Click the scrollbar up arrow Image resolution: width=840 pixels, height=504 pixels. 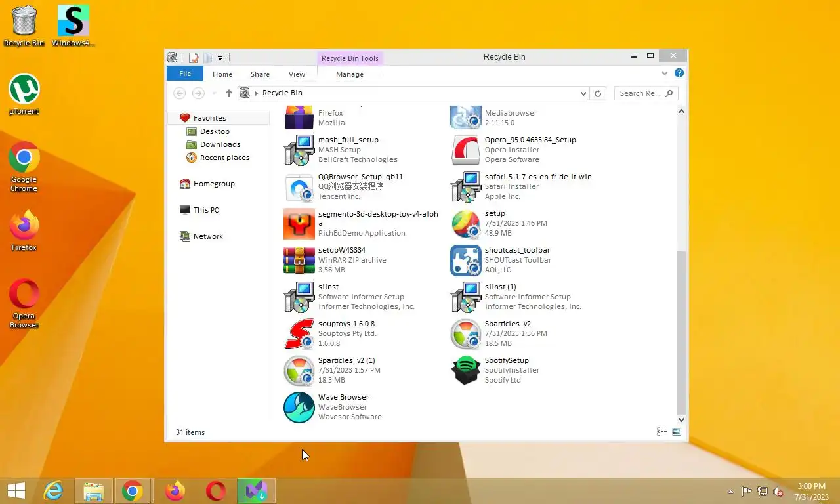[x=681, y=111]
